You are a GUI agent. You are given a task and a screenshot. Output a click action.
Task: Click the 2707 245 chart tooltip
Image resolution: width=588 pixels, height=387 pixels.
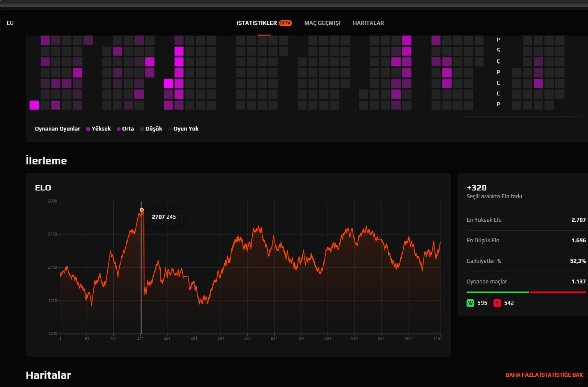(164, 217)
